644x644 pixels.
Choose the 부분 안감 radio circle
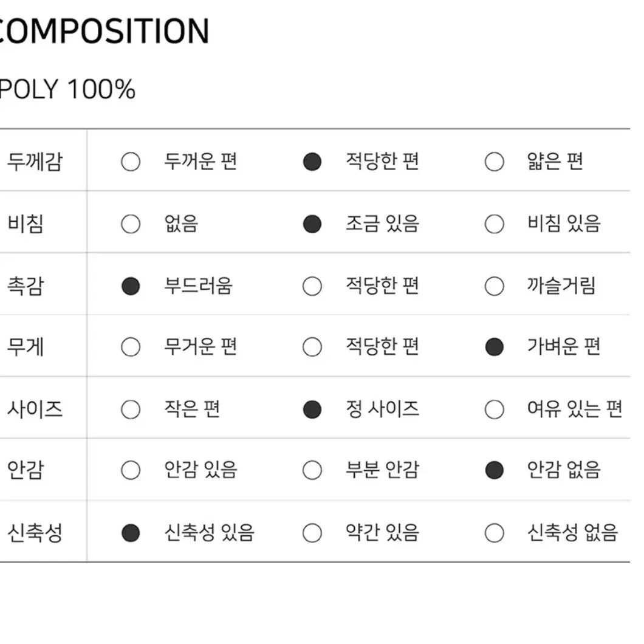tap(312, 470)
